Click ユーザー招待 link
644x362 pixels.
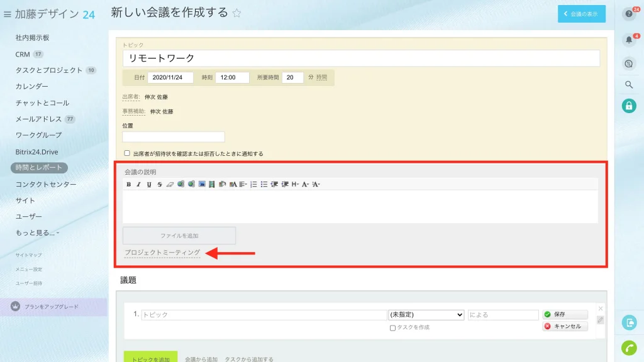pyautogui.click(x=29, y=283)
